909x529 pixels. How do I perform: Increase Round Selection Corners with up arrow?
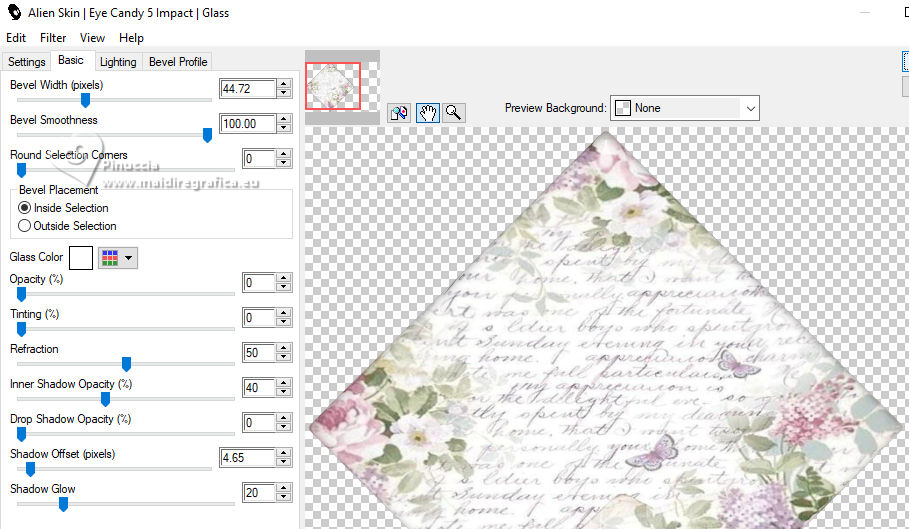click(284, 154)
